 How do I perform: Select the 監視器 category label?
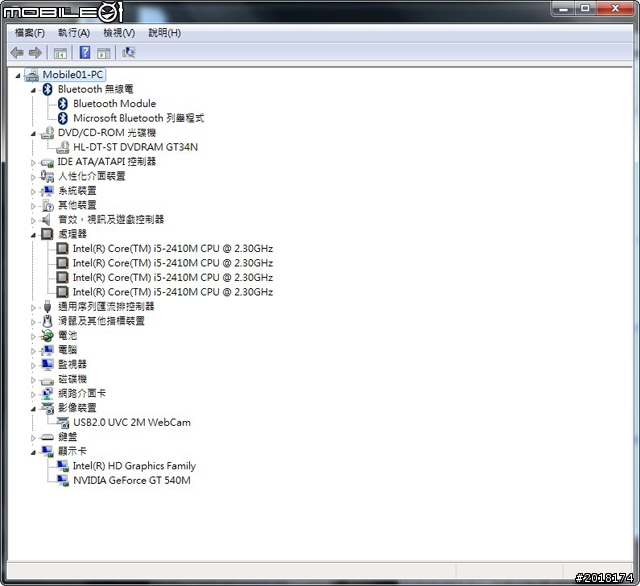(72, 364)
